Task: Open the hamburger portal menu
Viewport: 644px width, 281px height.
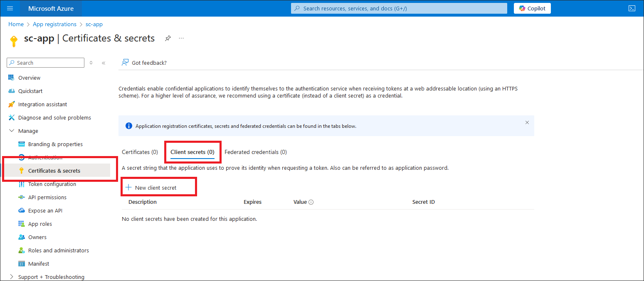Action: click(10, 8)
